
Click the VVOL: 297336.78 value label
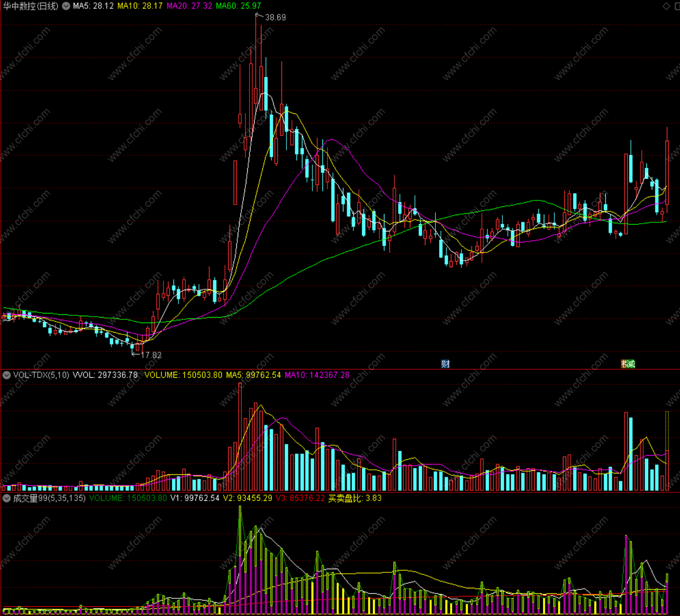click(x=105, y=375)
